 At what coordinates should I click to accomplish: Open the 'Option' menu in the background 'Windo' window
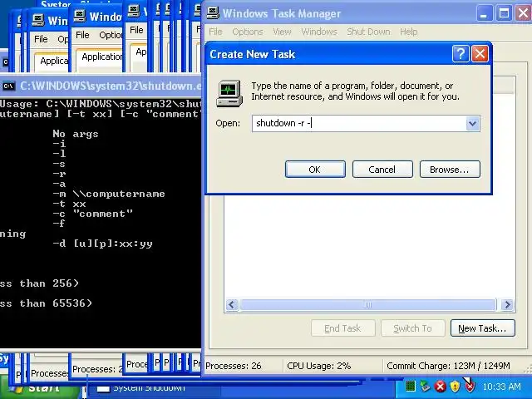click(111, 35)
